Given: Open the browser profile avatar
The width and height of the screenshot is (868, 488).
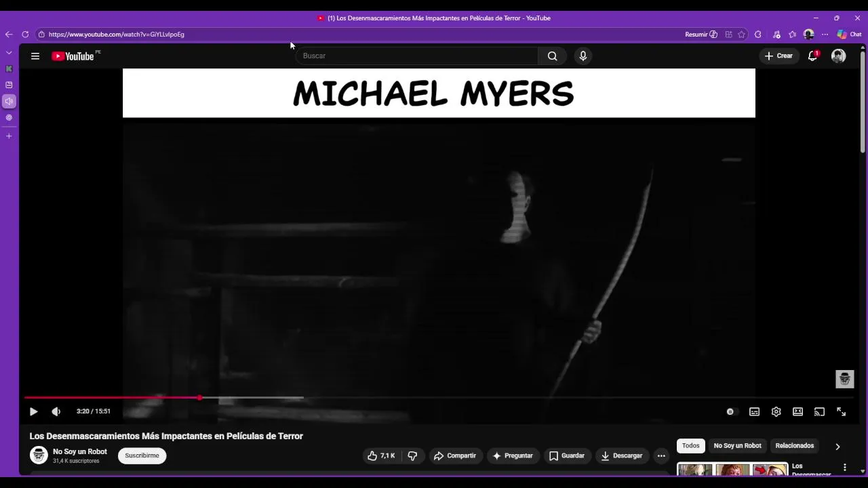Looking at the screenshot, I should pos(808,35).
